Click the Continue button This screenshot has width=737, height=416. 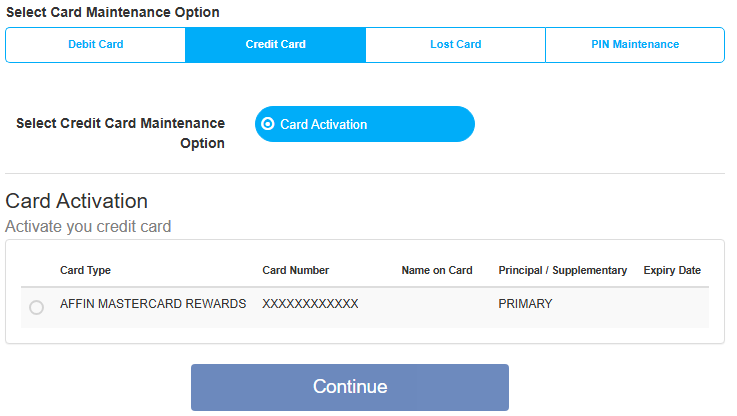tap(350, 387)
